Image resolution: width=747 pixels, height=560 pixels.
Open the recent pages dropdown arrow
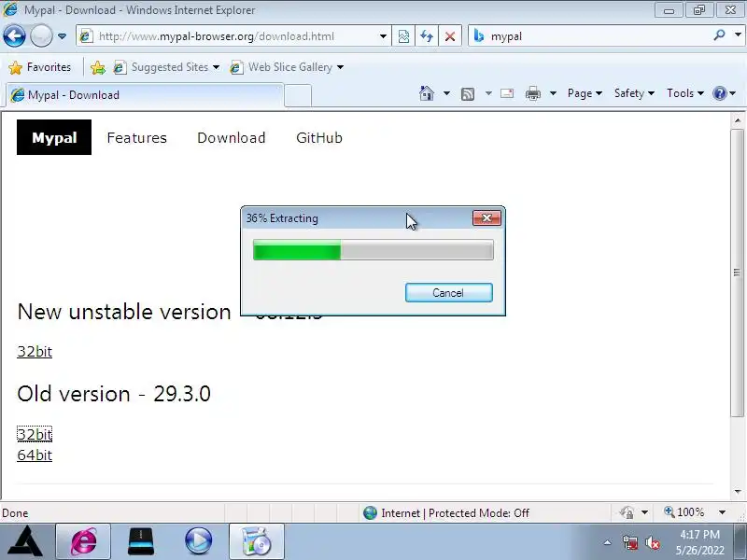pos(62,36)
